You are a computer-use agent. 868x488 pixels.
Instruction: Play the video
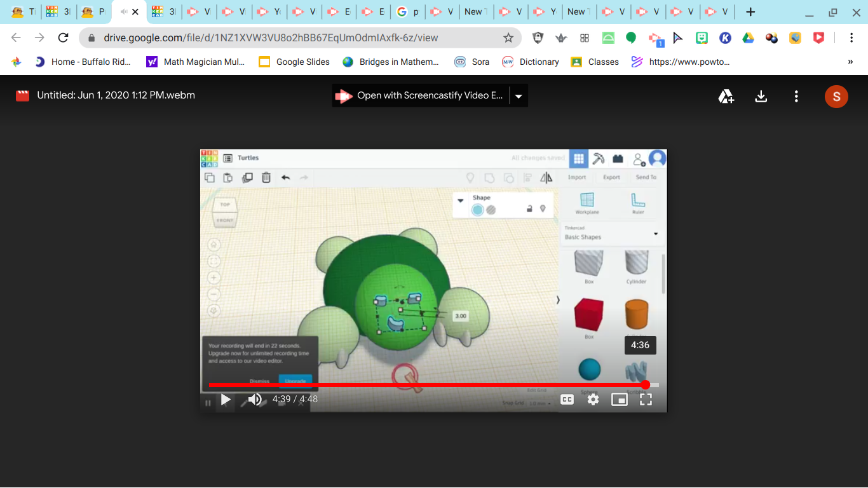pos(226,400)
